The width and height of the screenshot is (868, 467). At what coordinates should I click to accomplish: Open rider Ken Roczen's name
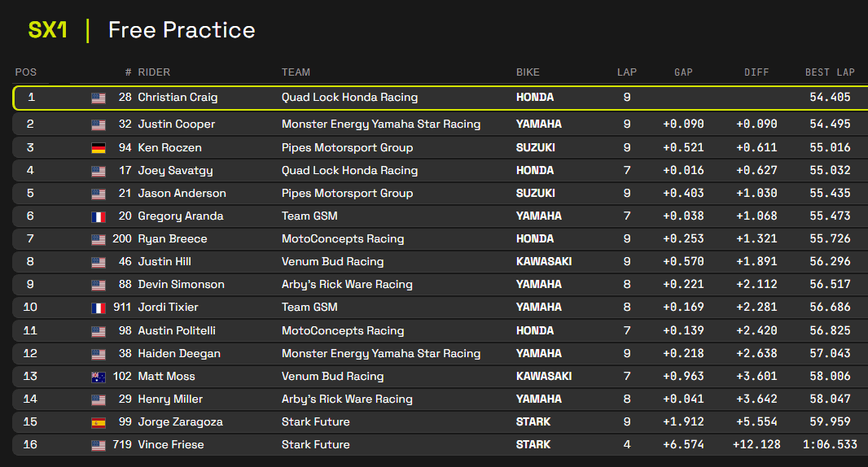coord(169,148)
